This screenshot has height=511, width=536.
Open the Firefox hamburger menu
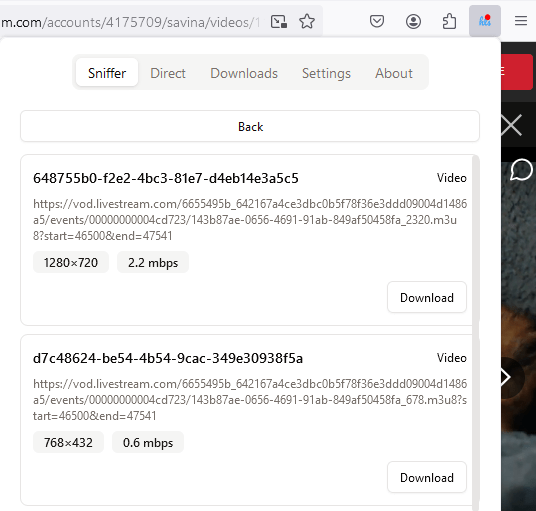tap(521, 21)
